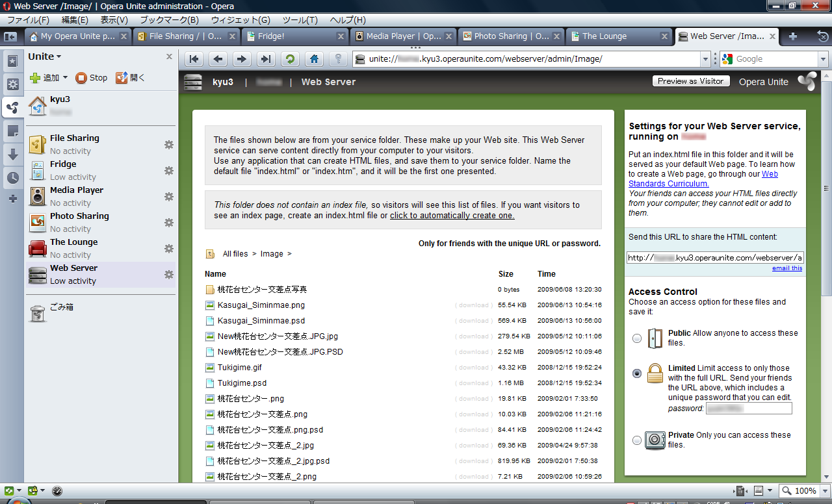Close the Unite side panel with X
The height and width of the screenshot is (504, 832).
[x=170, y=57]
